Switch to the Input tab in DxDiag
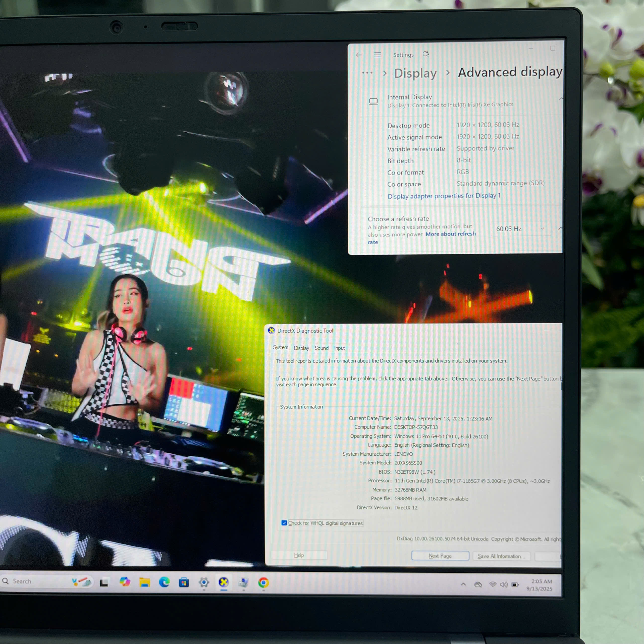 pos(339,348)
